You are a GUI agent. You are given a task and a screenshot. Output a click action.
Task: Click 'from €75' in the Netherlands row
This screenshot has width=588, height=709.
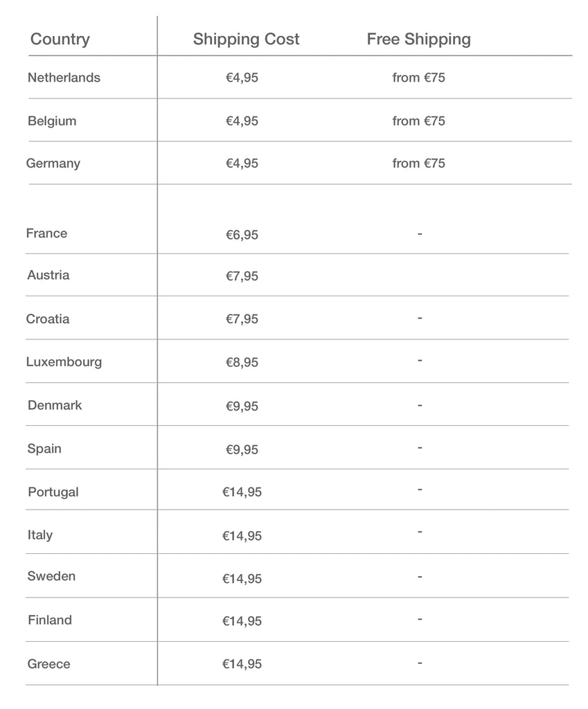(419, 78)
